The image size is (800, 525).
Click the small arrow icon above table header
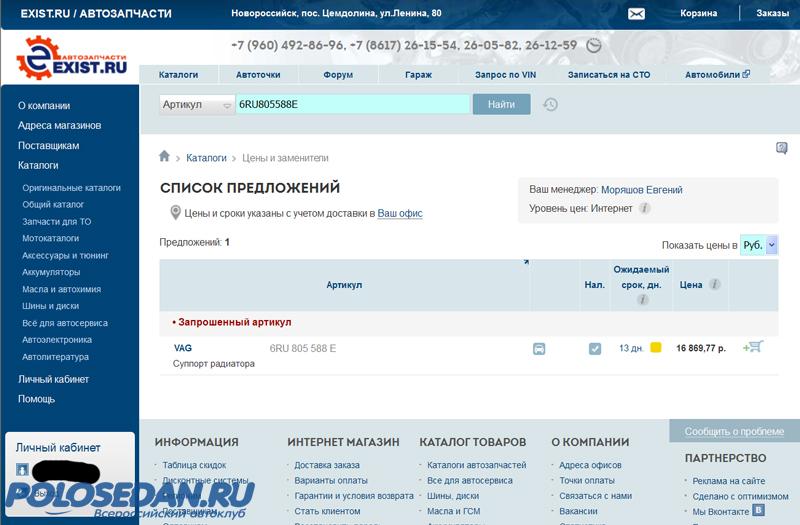pos(526,262)
